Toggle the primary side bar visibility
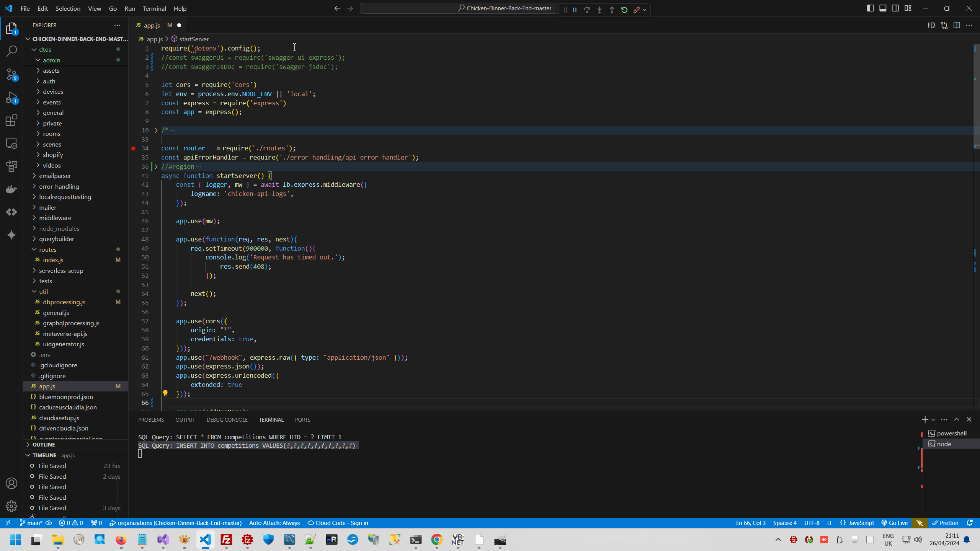Image resolution: width=980 pixels, height=551 pixels. pos(870,8)
